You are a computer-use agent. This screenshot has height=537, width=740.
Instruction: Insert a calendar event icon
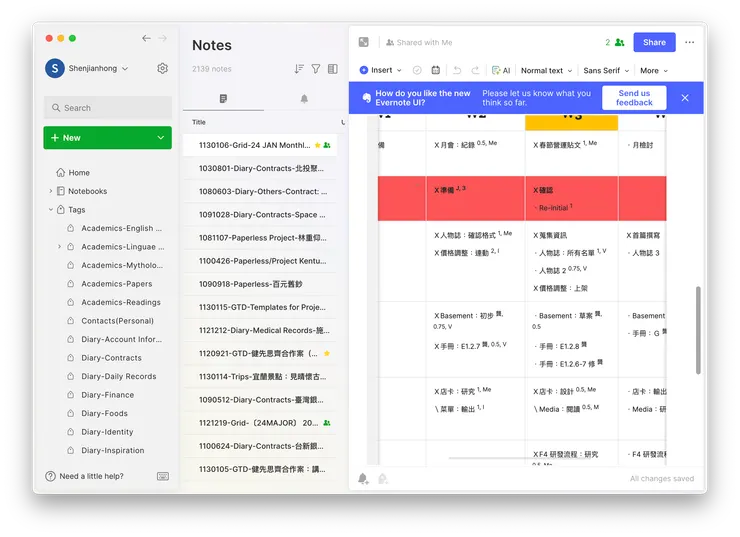(x=436, y=70)
